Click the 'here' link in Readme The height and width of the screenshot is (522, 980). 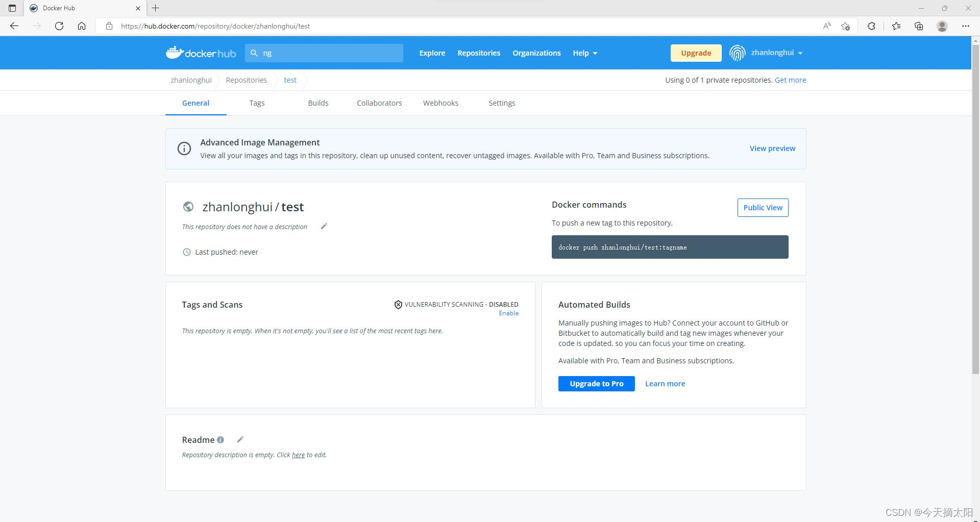(298, 455)
